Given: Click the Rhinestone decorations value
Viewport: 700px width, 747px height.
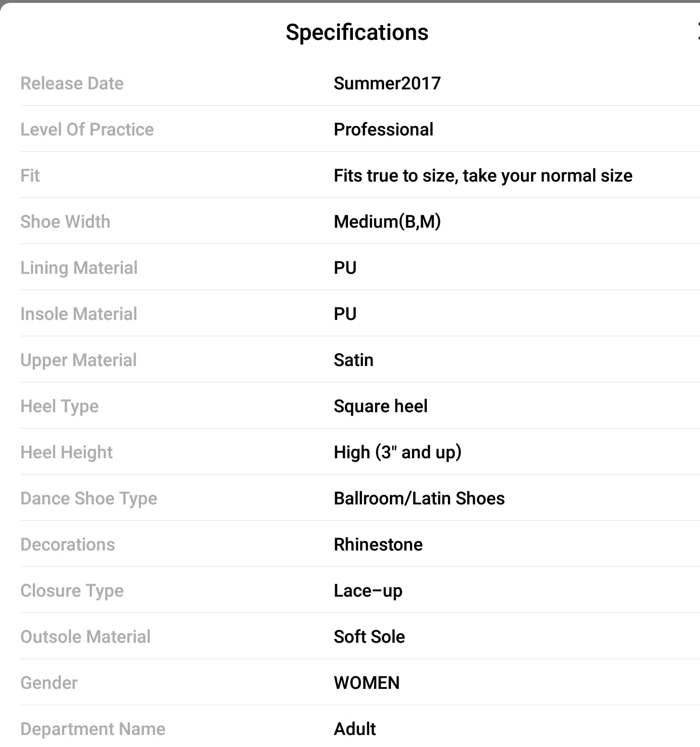Looking at the screenshot, I should (378, 545).
